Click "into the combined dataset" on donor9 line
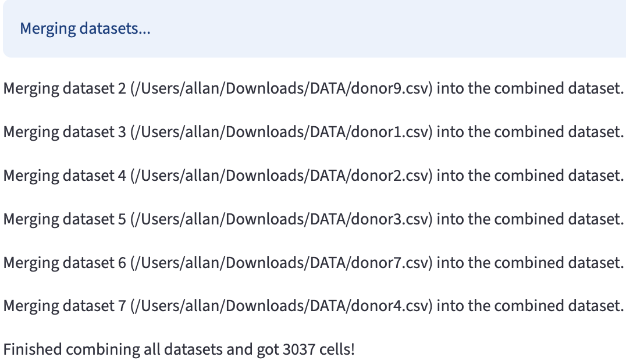 point(529,89)
